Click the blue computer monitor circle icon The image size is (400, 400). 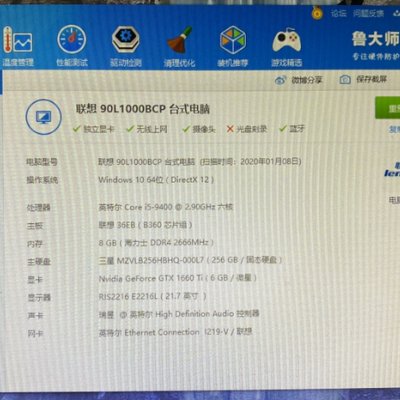pyautogui.click(x=44, y=117)
